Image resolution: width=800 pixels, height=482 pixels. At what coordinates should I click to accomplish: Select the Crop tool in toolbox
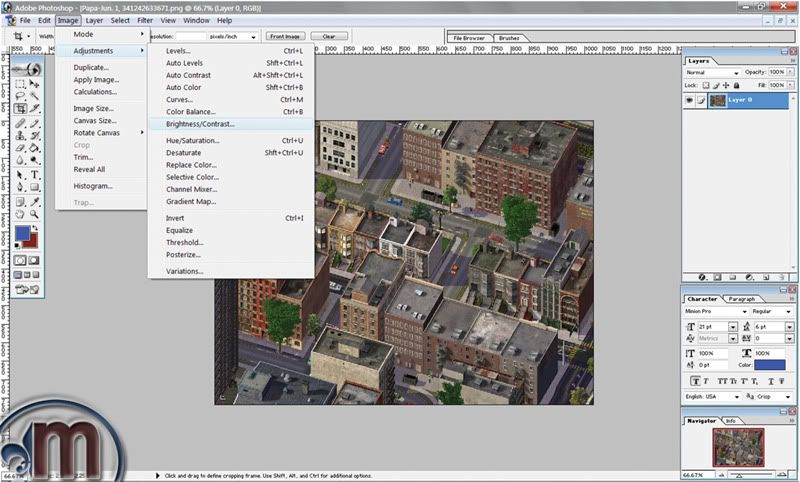point(21,108)
